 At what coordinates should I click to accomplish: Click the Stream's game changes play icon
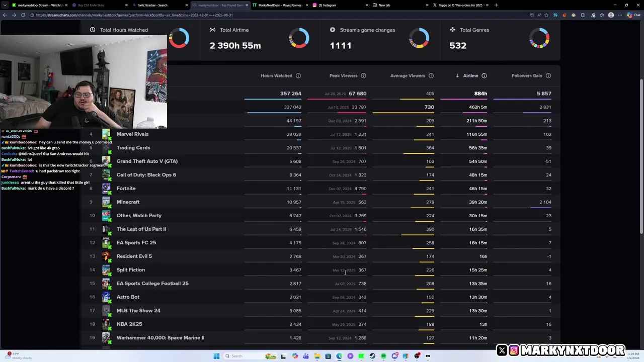point(333,30)
